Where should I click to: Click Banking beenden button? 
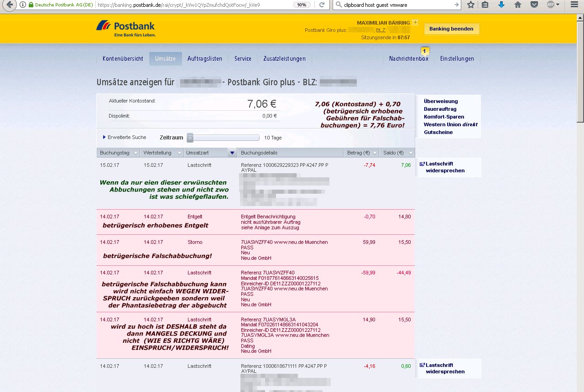452,29
